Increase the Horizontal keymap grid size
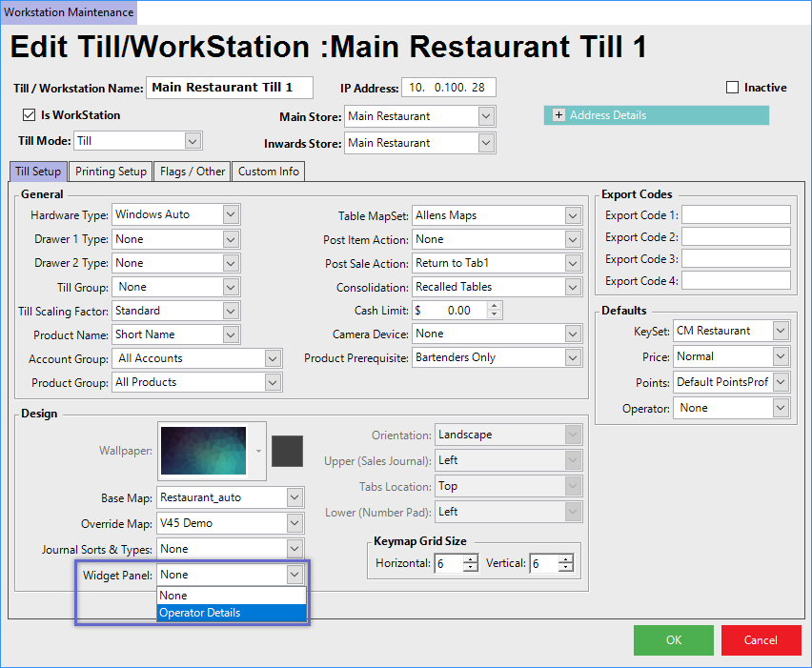This screenshot has height=668, width=812. click(470, 559)
